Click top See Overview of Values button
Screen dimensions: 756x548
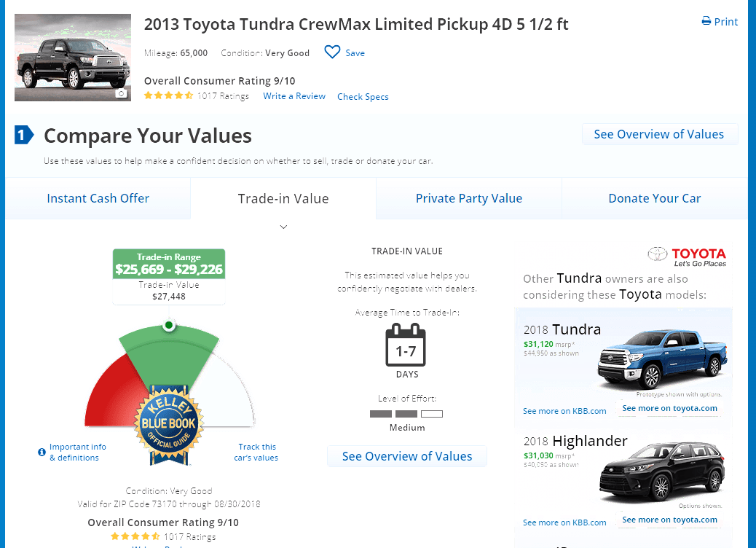(x=659, y=134)
